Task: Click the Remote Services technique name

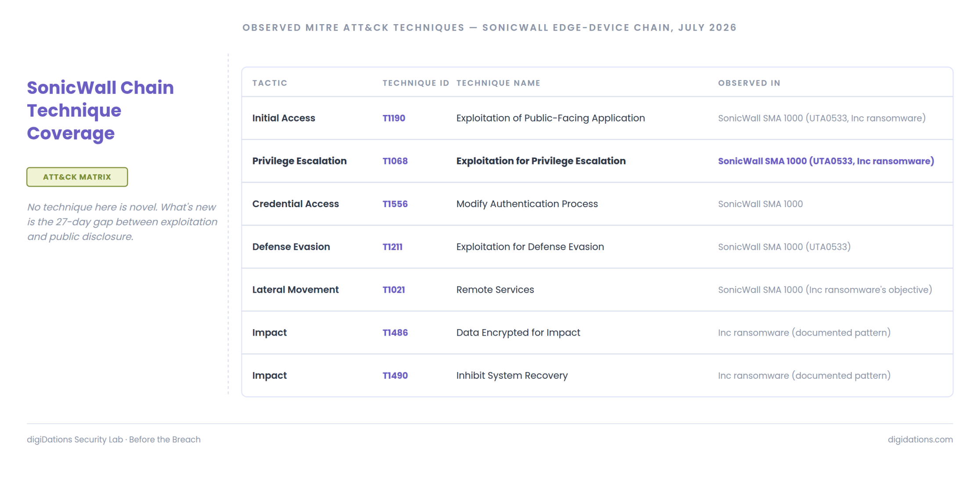Action: [495, 290]
